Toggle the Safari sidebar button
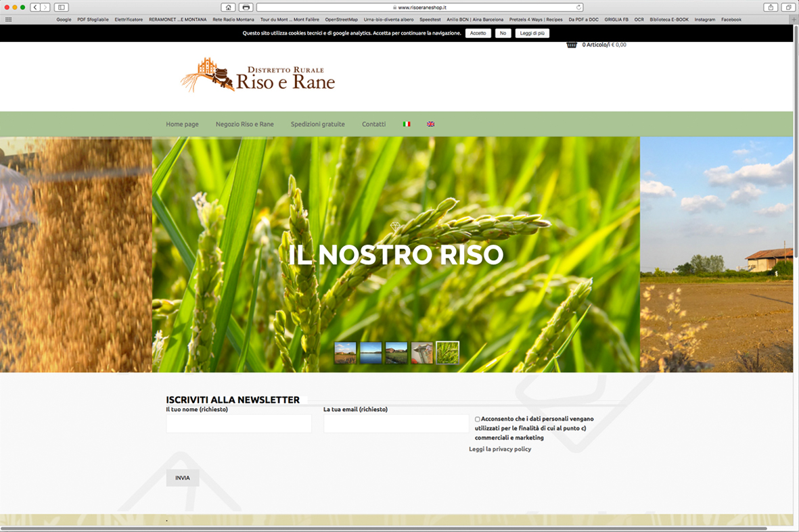799x532 pixels. [x=61, y=7]
